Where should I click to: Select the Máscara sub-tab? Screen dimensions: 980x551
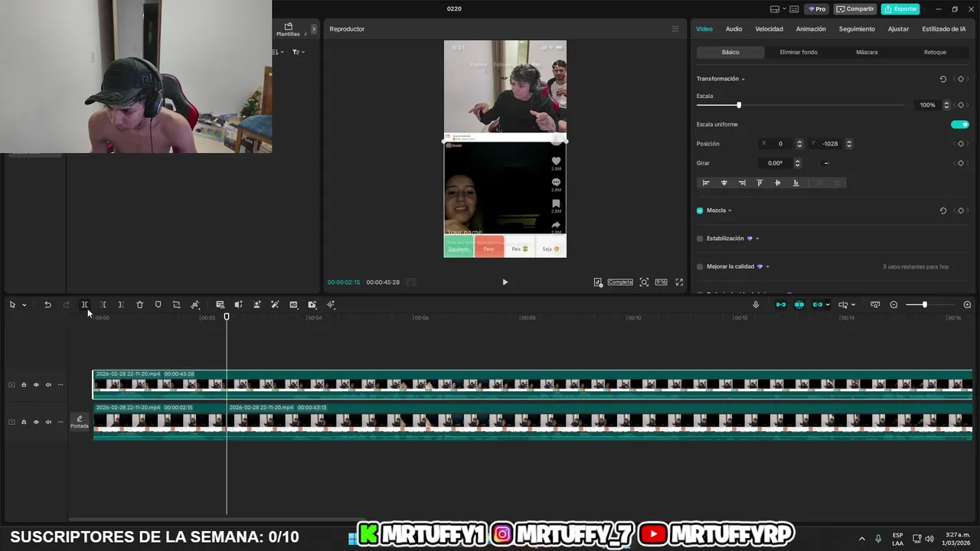point(867,52)
